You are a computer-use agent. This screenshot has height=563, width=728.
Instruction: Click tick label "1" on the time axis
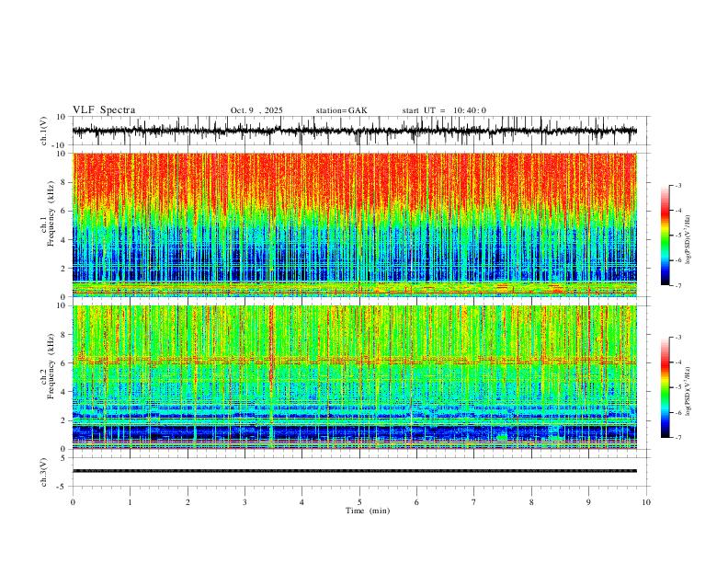pos(130,502)
